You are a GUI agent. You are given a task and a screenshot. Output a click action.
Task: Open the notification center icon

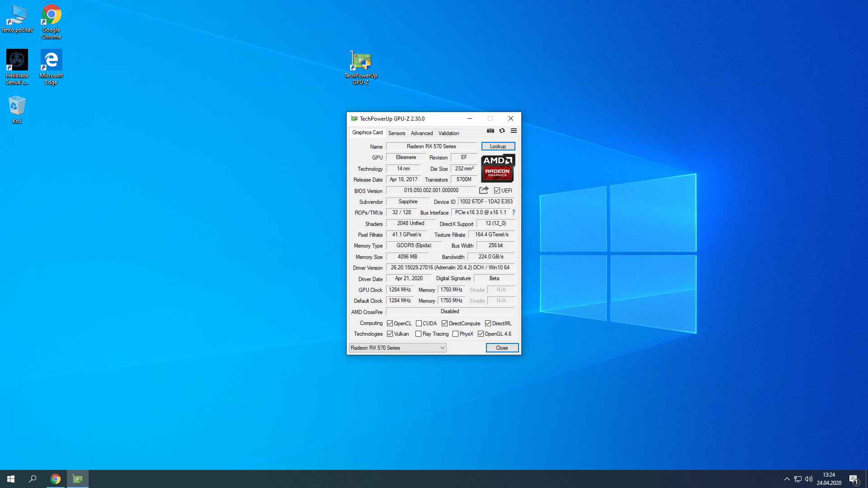(854, 479)
